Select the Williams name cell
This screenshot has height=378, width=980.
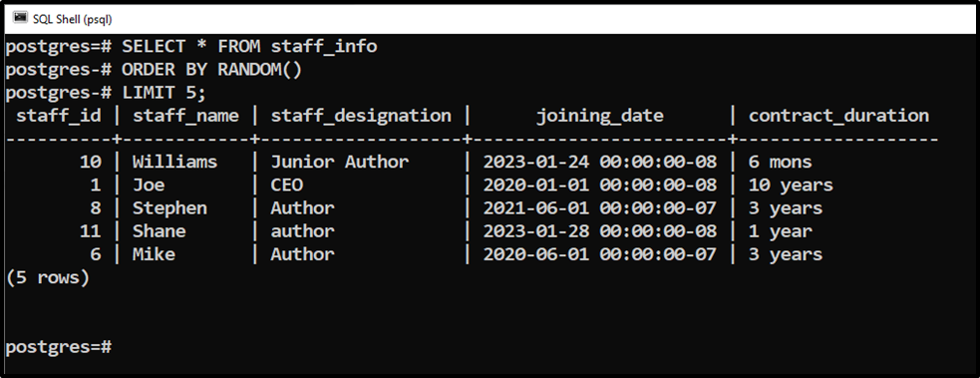[x=175, y=162]
